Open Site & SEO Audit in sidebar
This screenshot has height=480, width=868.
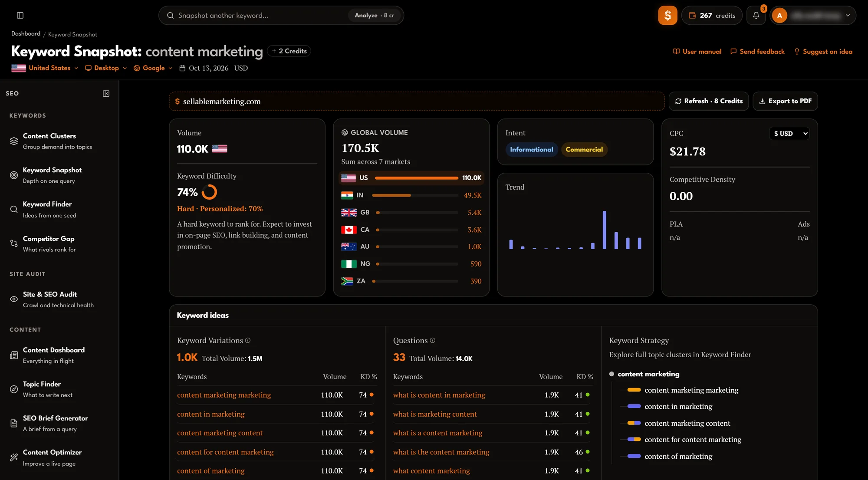click(x=59, y=299)
